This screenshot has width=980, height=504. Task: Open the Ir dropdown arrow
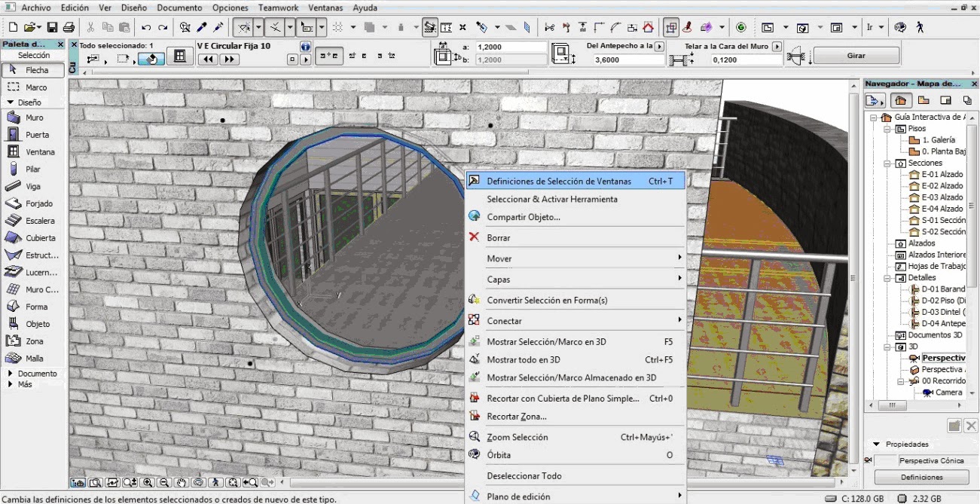[881, 27]
